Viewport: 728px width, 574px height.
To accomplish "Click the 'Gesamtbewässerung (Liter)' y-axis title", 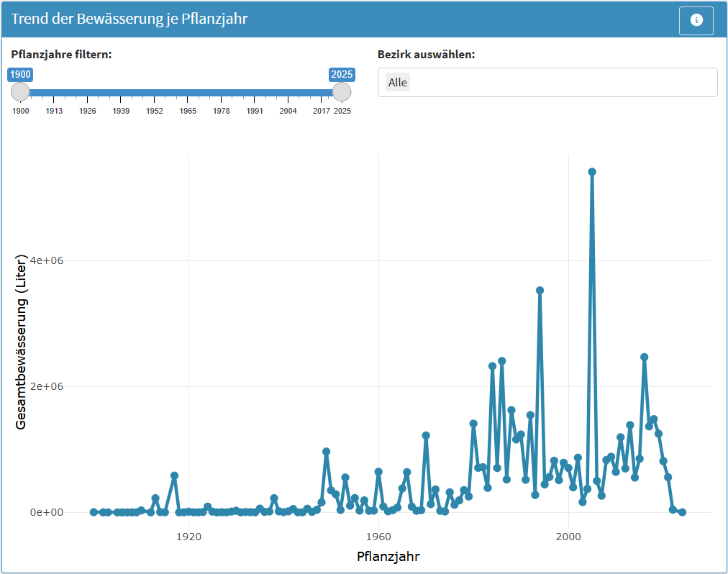I will coord(21,342).
